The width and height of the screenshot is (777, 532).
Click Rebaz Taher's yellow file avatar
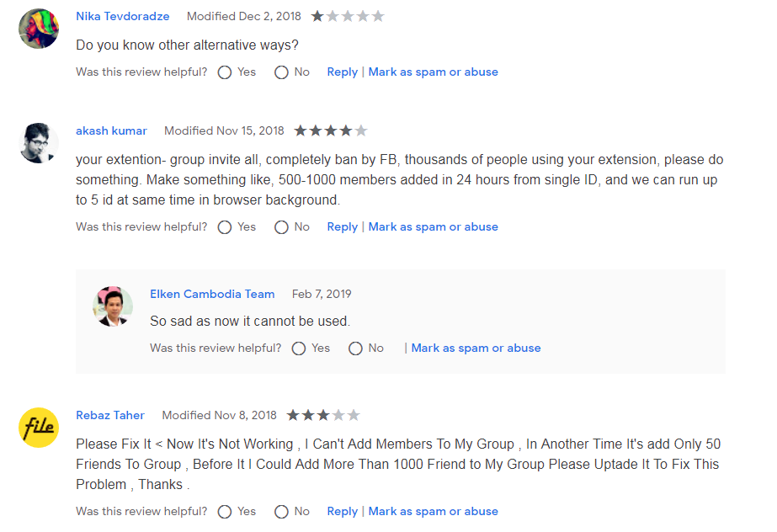pyautogui.click(x=39, y=428)
